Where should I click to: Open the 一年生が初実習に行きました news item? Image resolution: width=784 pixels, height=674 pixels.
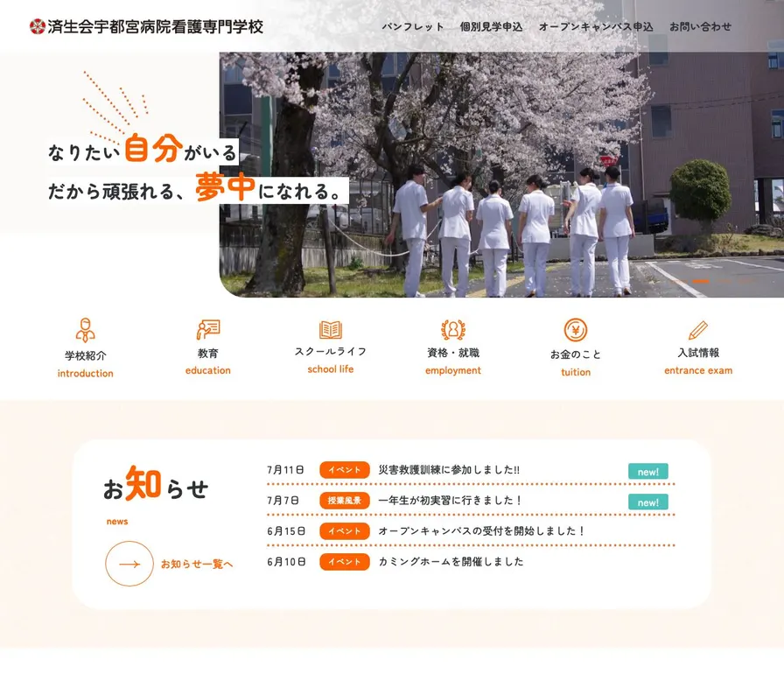click(x=450, y=501)
